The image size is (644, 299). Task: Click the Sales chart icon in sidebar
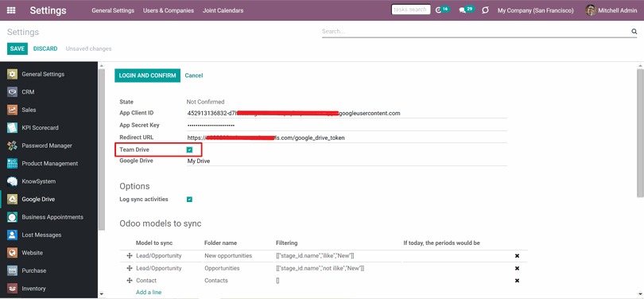click(12, 110)
